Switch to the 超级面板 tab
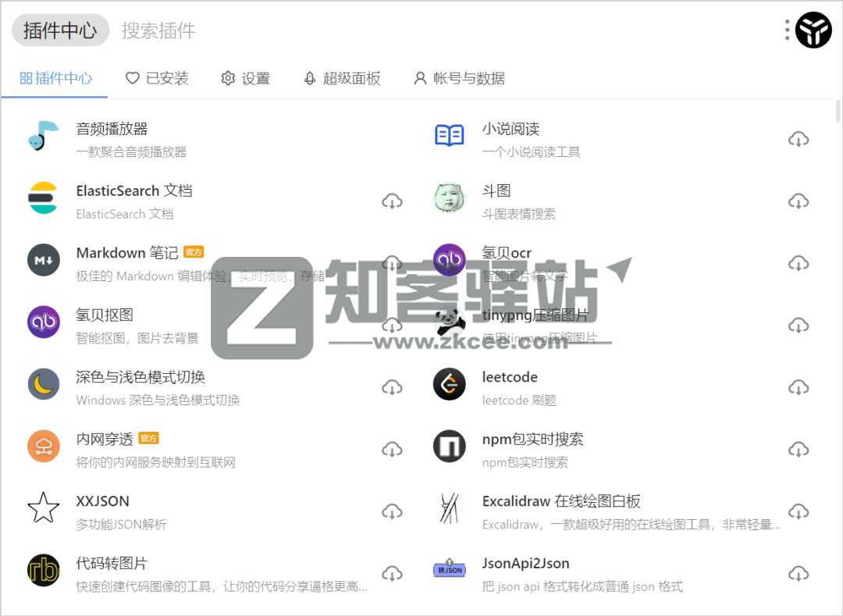Screen dimensions: 843x616 (x=341, y=78)
